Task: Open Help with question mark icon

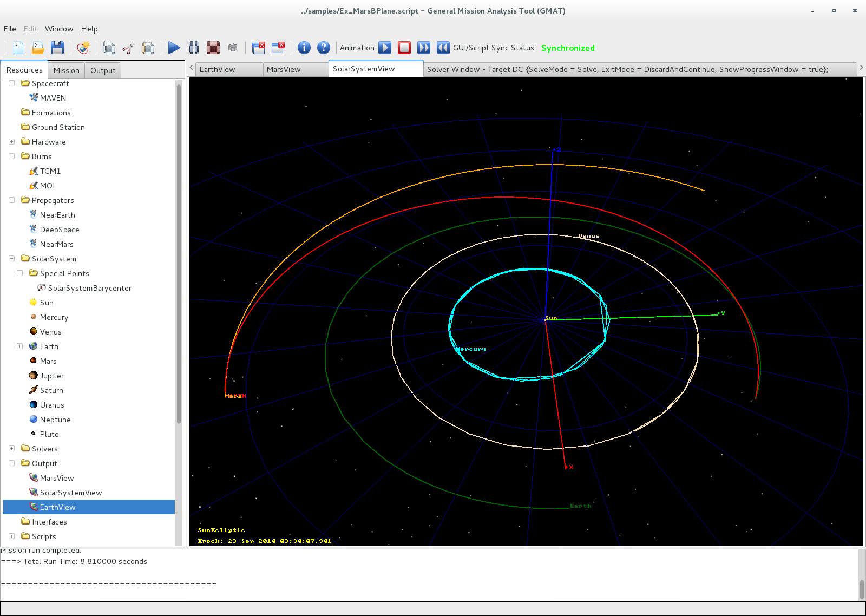Action: click(x=324, y=48)
